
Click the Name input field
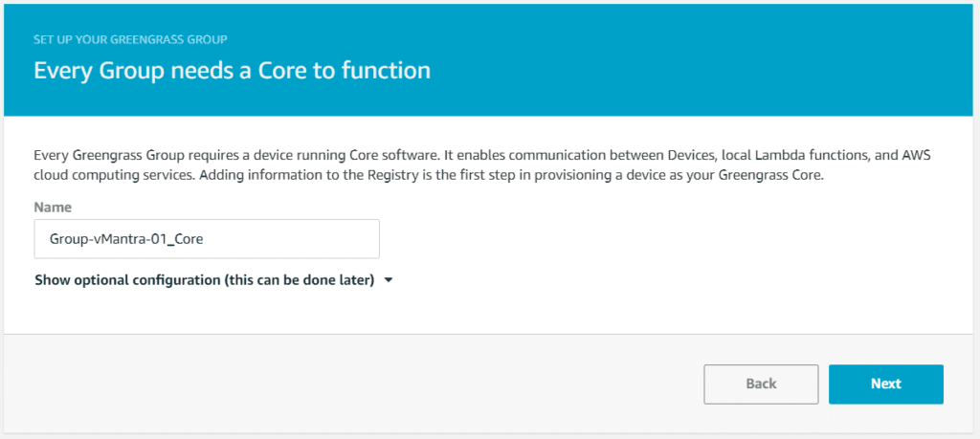206,239
